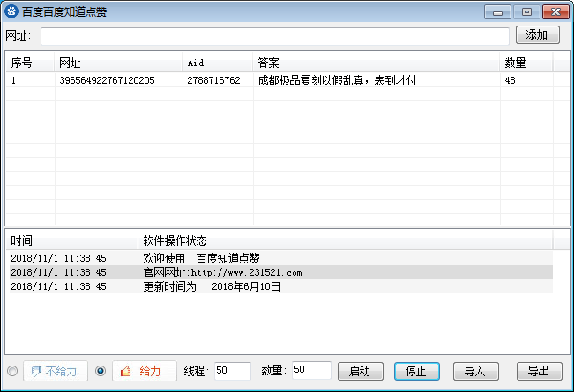This screenshot has height=392, width=574.
Task: Click the 线程 value field
Action: 232,371
